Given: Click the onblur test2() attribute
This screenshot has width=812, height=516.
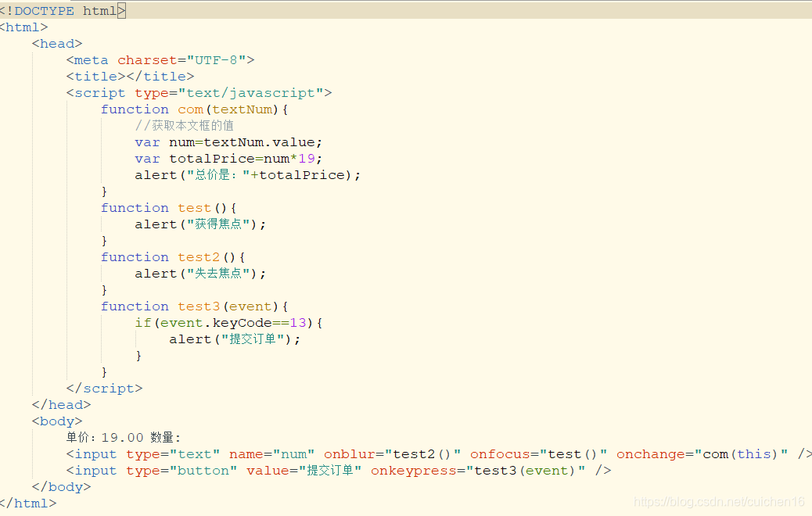Looking at the screenshot, I should [393, 454].
